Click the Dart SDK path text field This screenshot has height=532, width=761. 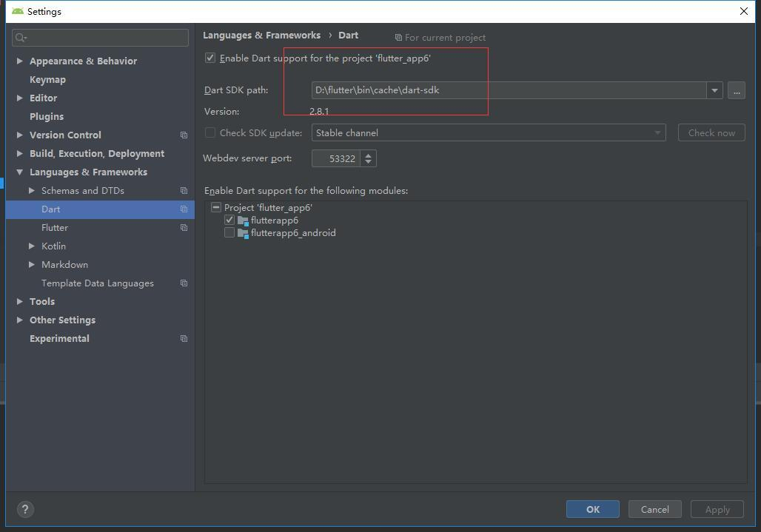pyautogui.click(x=509, y=90)
